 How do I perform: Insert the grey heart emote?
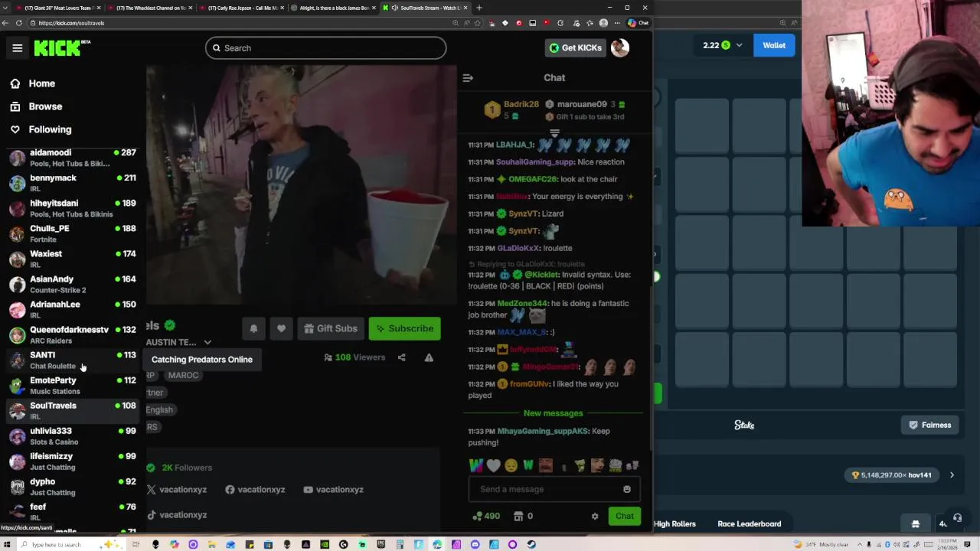(493, 465)
